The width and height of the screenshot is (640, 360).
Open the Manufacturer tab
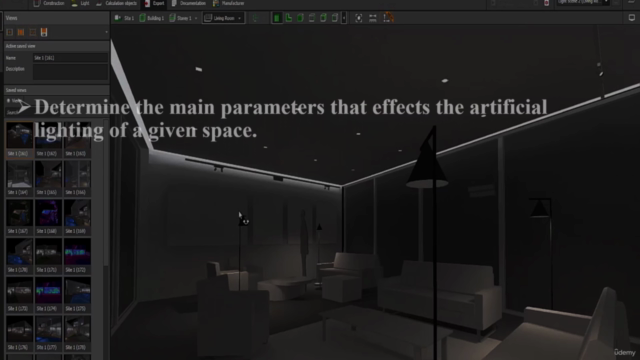[229, 3]
